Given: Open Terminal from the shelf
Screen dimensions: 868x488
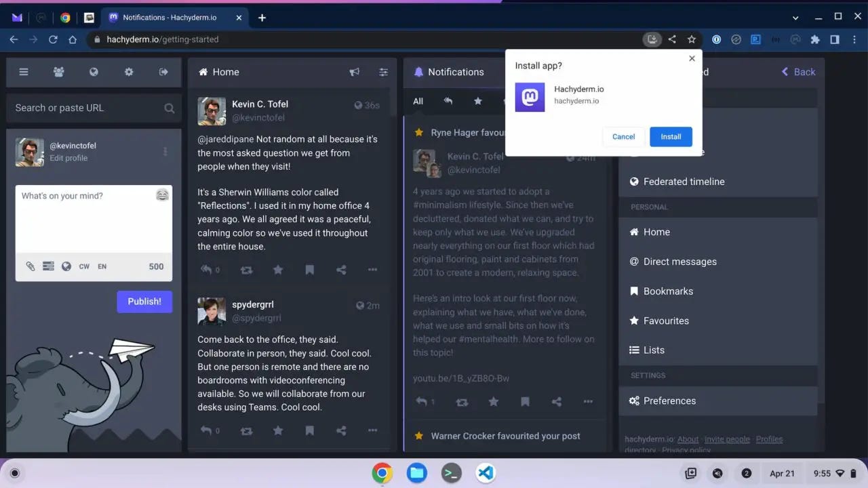Looking at the screenshot, I should [x=451, y=473].
